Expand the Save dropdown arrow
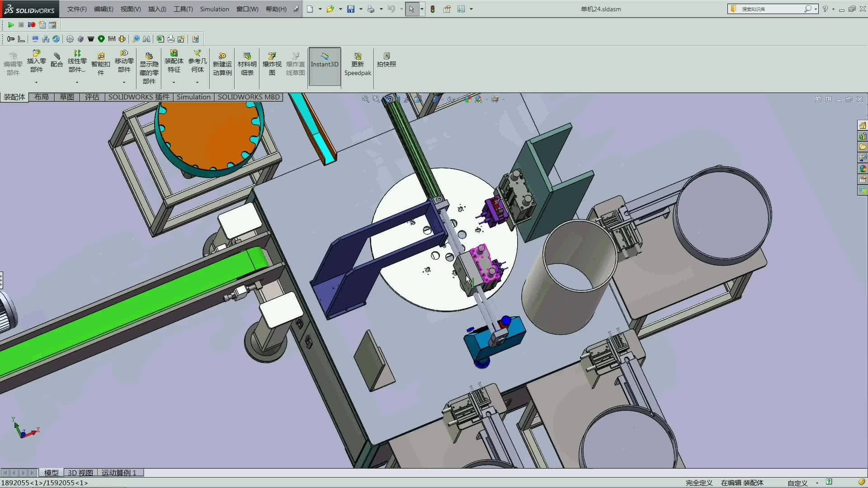This screenshot has width=868, height=488. 361,9
